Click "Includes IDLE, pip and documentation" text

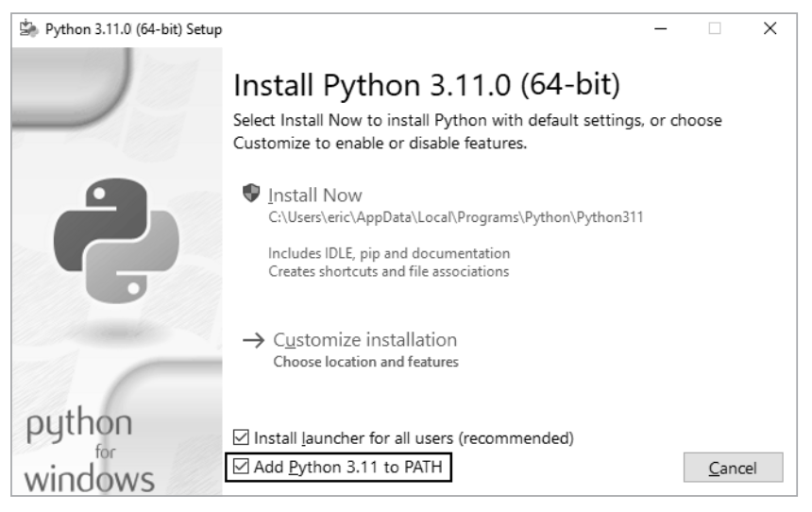click(x=389, y=253)
